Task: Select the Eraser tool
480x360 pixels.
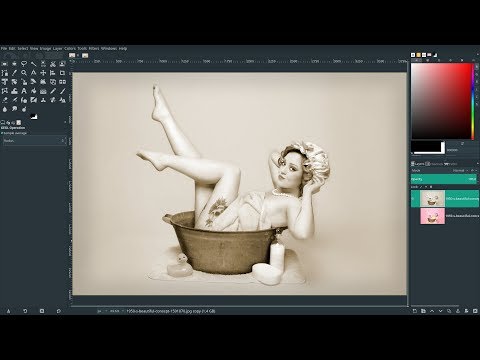Action: coord(5,100)
